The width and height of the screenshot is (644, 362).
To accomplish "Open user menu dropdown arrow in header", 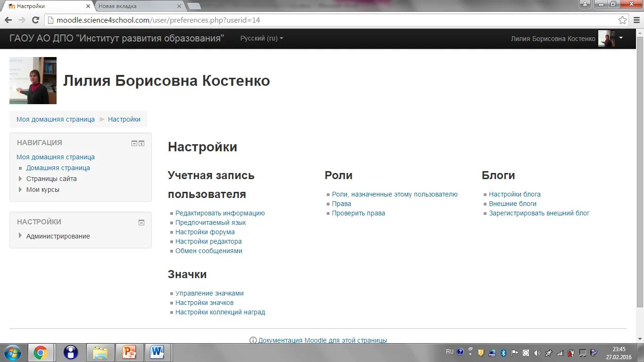I will pos(621,38).
